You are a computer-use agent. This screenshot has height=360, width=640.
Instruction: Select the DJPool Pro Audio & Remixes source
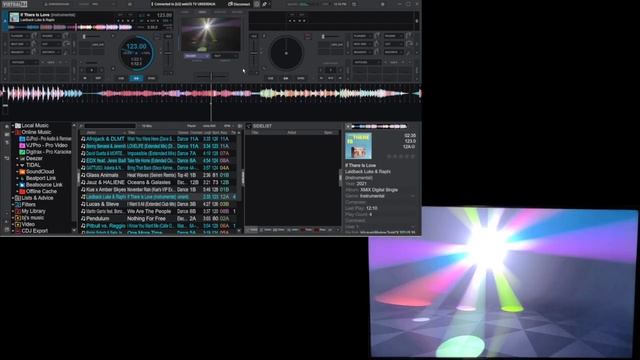click(x=45, y=139)
